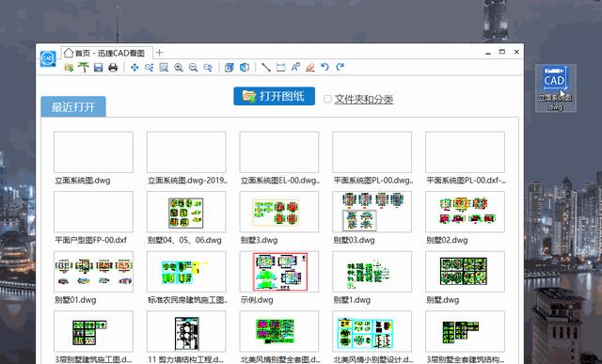The image size is (602, 364).
Task: Open the 平面系统图PL-00.dwg thumbnail
Action: (x=372, y=152)
